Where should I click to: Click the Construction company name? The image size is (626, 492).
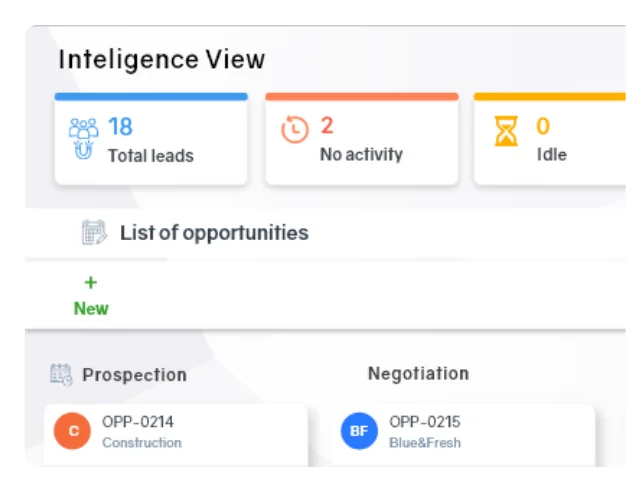click(x=142, y=442)
